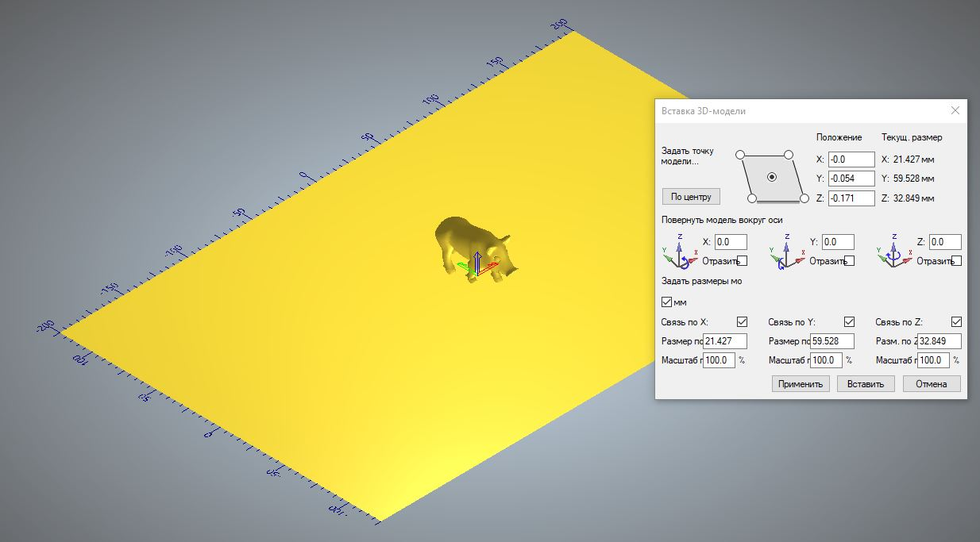
Task: Toggle the мм units checkbox
Action: coord(667,302)
